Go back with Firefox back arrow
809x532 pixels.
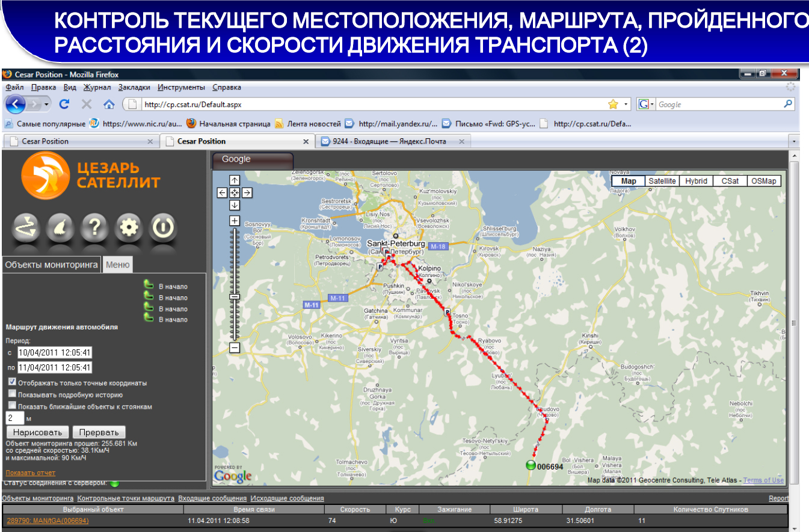click(x=15, y=104)
